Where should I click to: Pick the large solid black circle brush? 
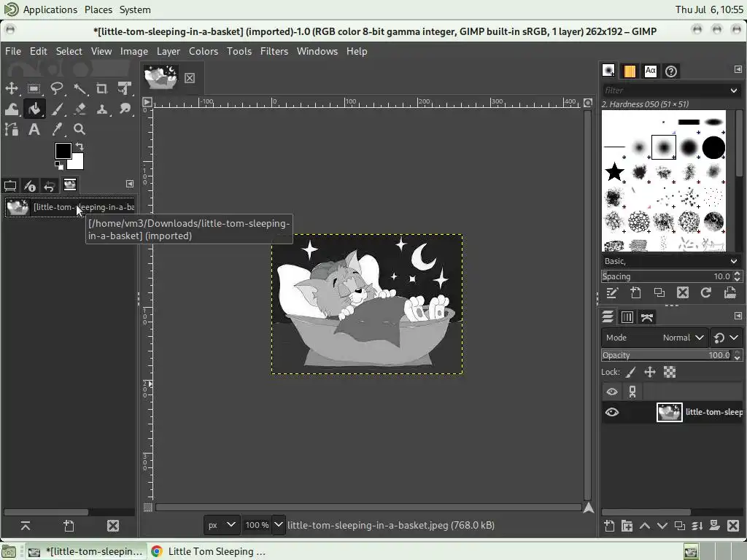(x=713, y=147)
